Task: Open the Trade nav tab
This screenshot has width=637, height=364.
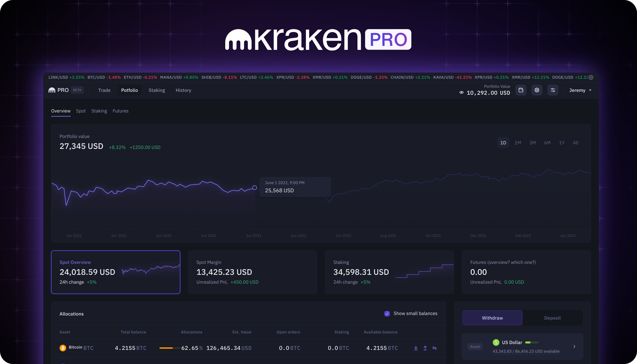Action: [104, 90]
